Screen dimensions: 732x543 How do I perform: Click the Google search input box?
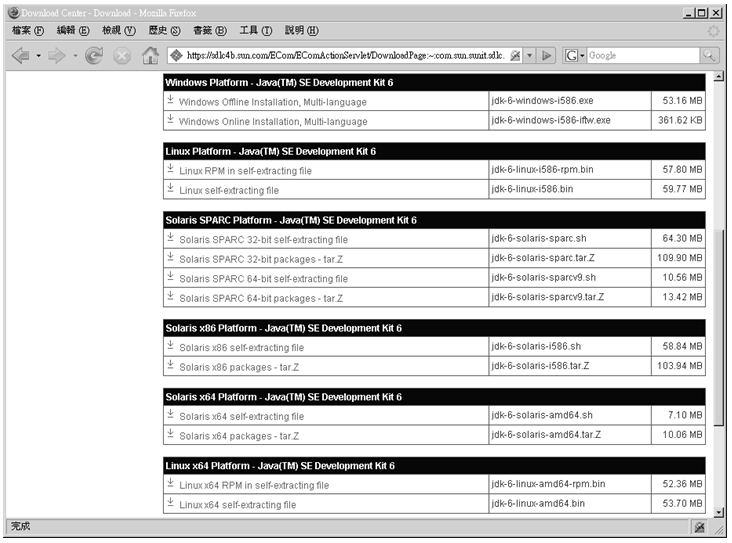point(643,56)
